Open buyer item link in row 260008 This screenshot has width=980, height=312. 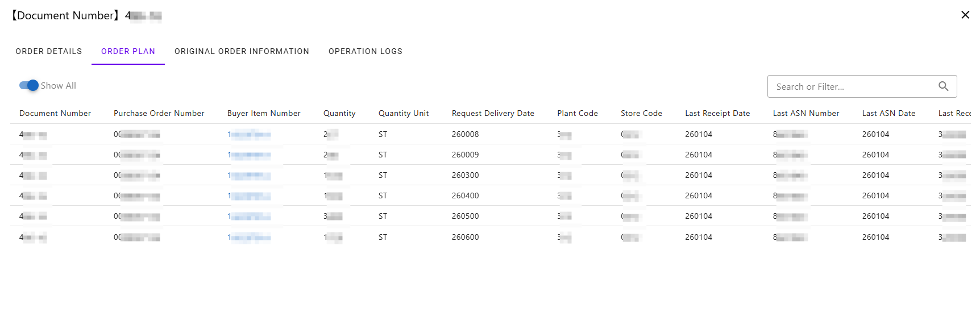click(249, 135)
